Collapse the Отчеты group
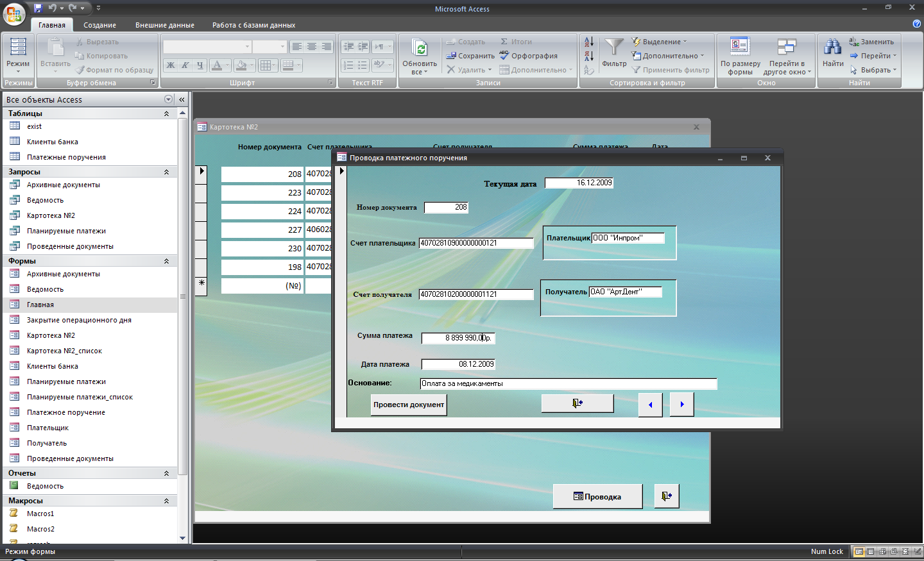The width and height of the screenshot is (924, 561). tap(166, 473)
